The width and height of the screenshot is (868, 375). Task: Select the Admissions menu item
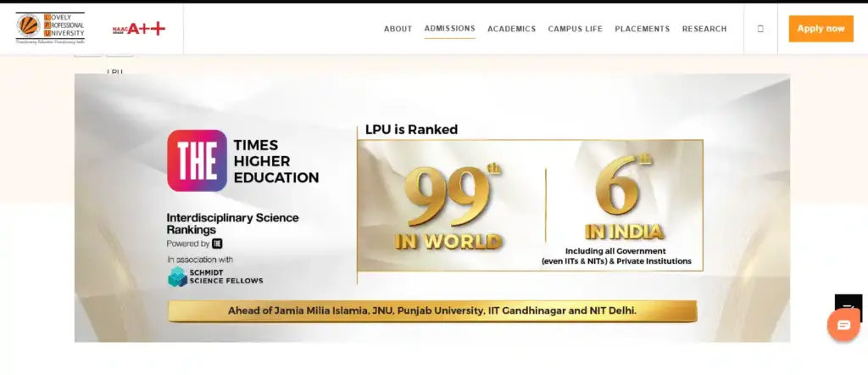point(449,29)
